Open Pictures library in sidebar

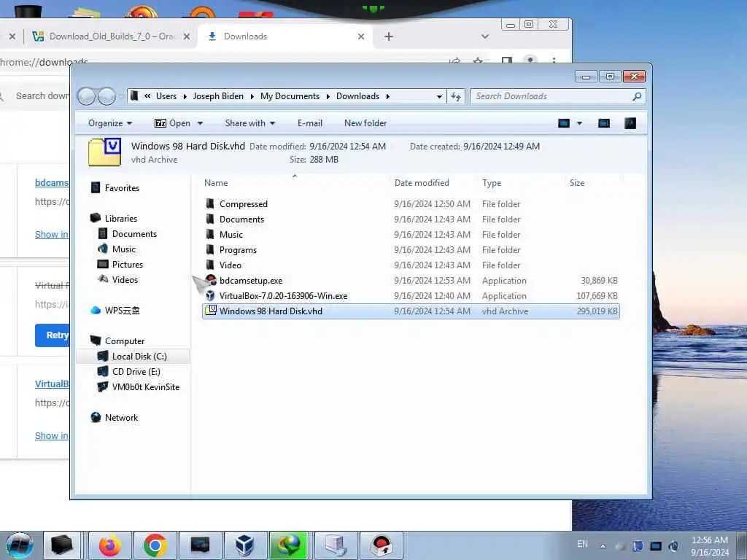127,264
